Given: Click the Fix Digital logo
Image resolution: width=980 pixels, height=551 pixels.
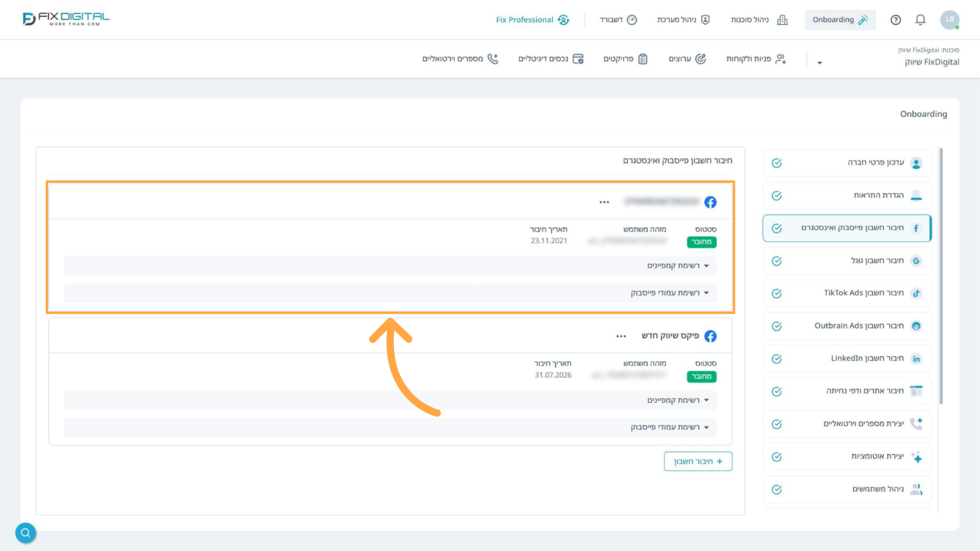Looking at the screenshot, I should pyautogui.click(x=66, y=19).
